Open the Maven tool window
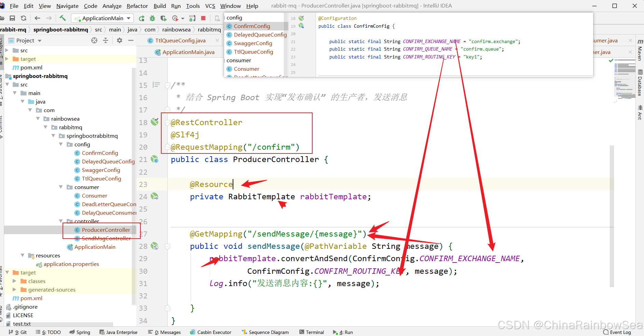The width and height of the screenshot is (644, 336). point(640,50)
